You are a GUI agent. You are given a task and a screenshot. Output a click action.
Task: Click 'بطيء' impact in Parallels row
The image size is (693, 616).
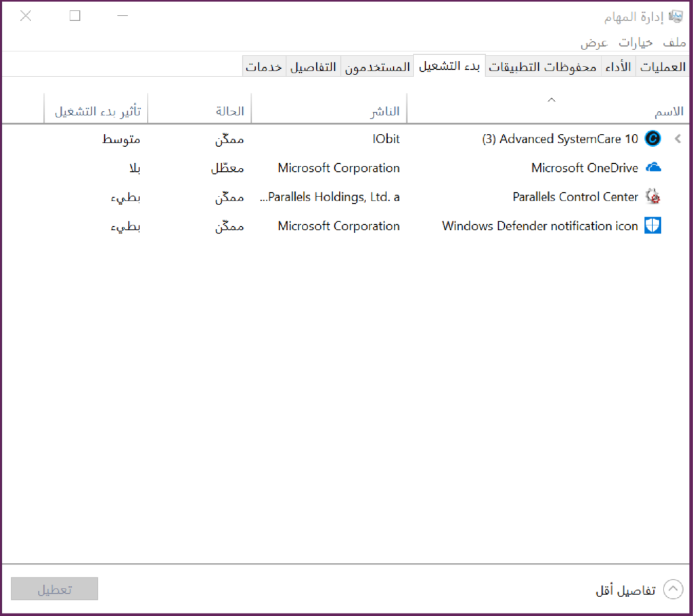[125, 197]
